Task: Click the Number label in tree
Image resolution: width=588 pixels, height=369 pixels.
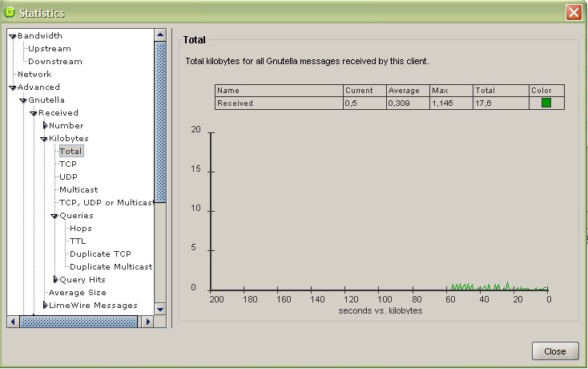Action: (x=66, y=126)
